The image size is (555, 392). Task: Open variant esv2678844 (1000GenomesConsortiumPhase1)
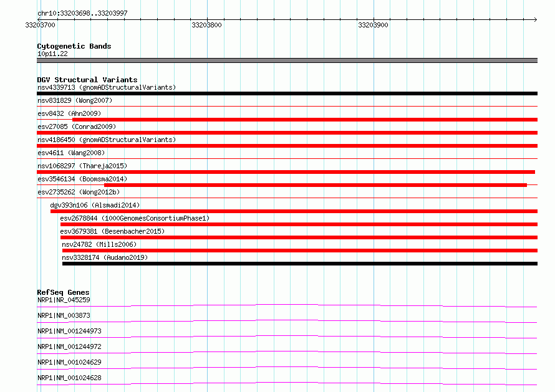(135, 218)
